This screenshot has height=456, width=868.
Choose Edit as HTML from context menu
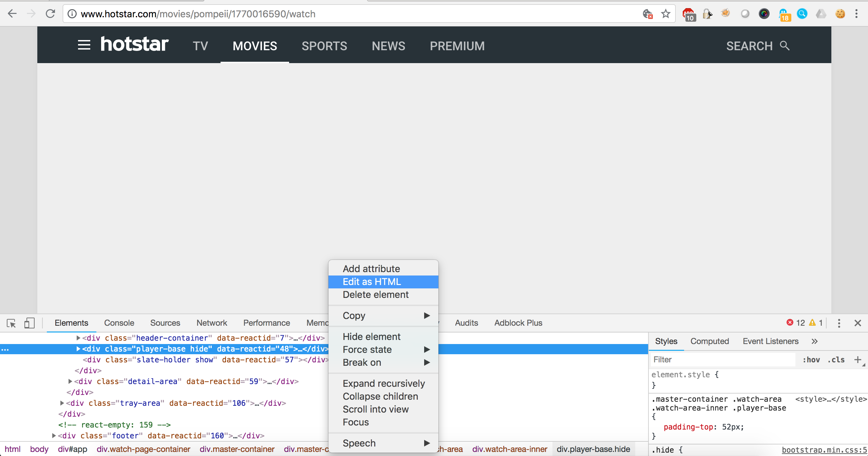[383, 282]
